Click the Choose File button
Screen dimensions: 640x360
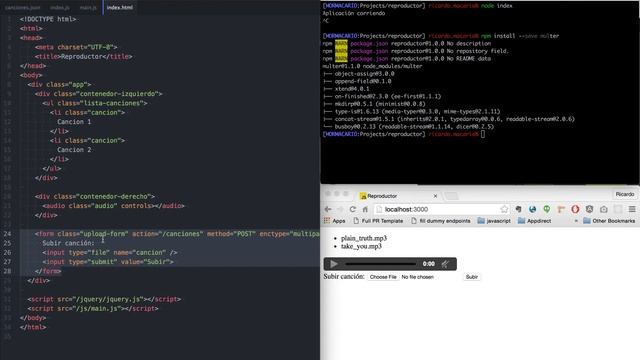[x=383, y=277]
